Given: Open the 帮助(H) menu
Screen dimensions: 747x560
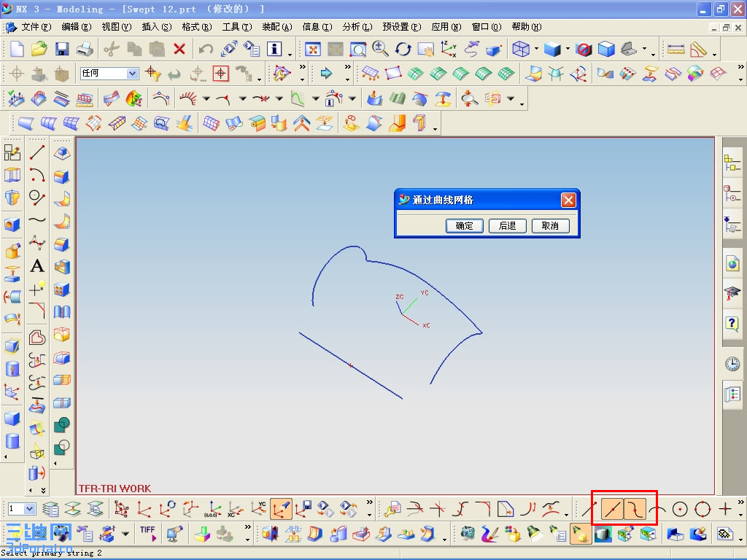Looking at the screenshot, I should point(527,27).
